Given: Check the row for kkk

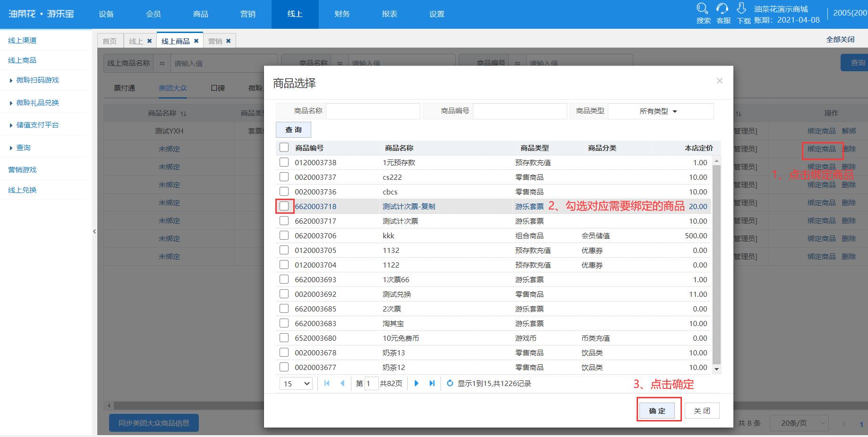Looking at the screenshot, I should (284, 235).
